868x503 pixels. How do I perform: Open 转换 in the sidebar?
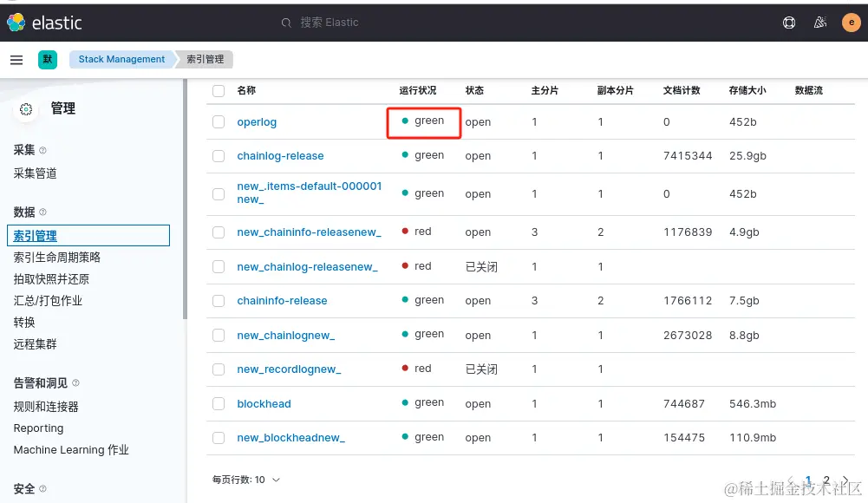tap(23, 322)
